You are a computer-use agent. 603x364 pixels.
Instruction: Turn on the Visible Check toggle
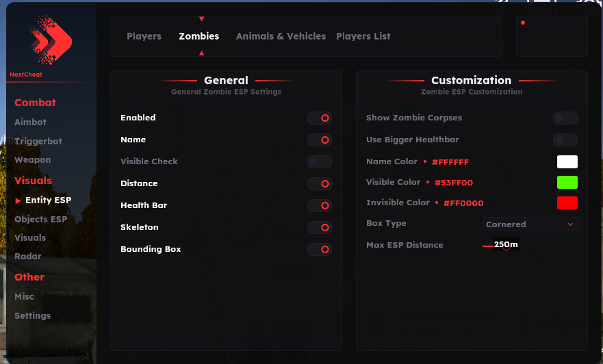pos(320,161)
